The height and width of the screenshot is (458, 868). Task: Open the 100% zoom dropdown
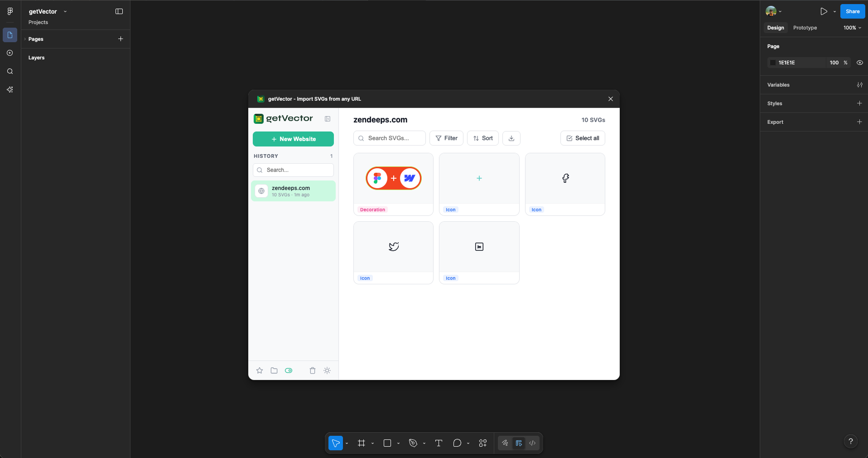852,28
